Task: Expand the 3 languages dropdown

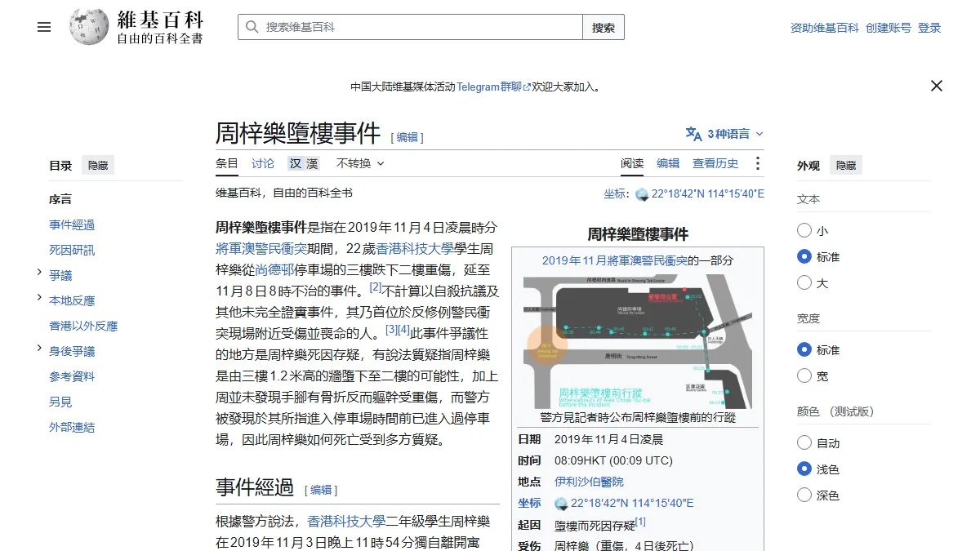Action: pos(725,134)
